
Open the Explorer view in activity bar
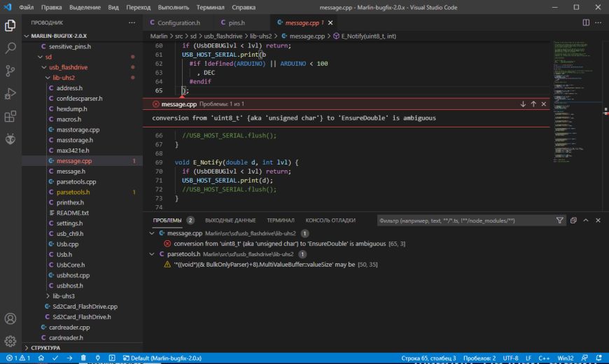[10, 26]
